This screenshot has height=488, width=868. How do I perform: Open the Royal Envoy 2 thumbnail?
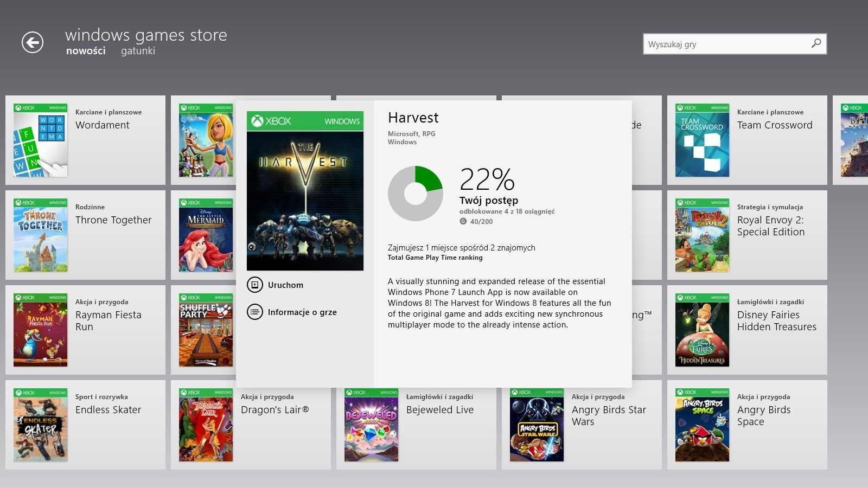(x=703, y=235)
